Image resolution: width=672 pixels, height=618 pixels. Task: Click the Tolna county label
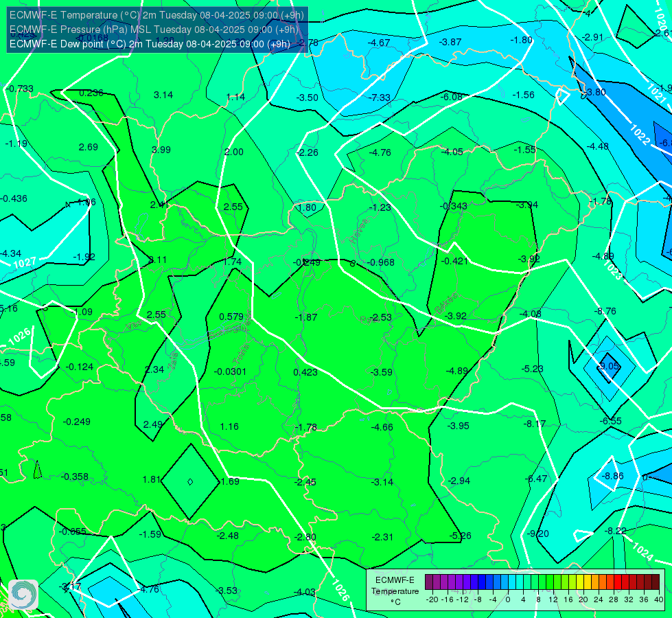(x=241, y=354)
